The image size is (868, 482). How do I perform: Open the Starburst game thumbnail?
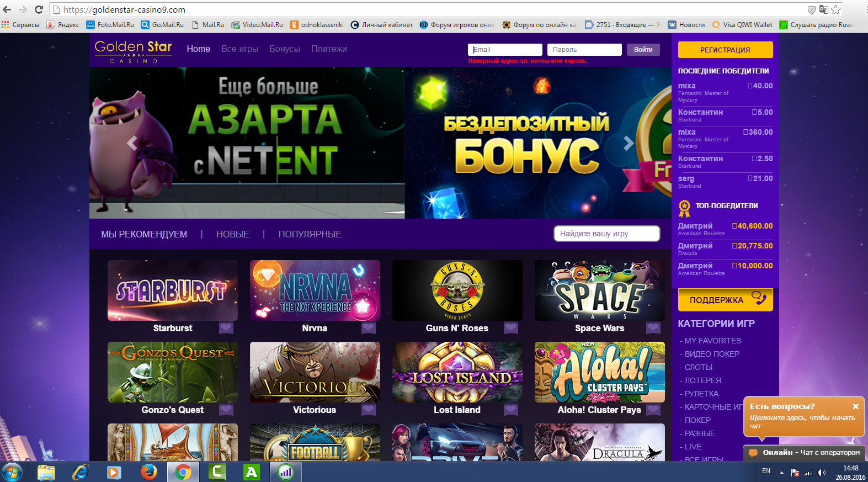pyautogui.click(x=173, y=290)
